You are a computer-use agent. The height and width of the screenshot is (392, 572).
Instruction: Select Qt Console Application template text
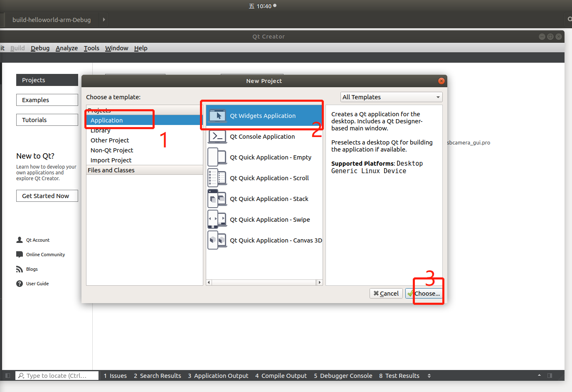262,137
